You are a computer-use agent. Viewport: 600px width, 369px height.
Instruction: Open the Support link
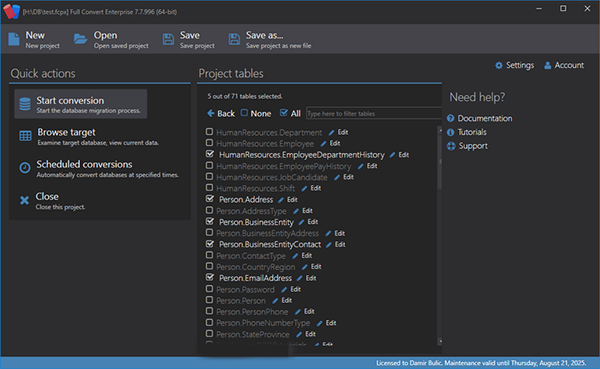coord(473,146)
